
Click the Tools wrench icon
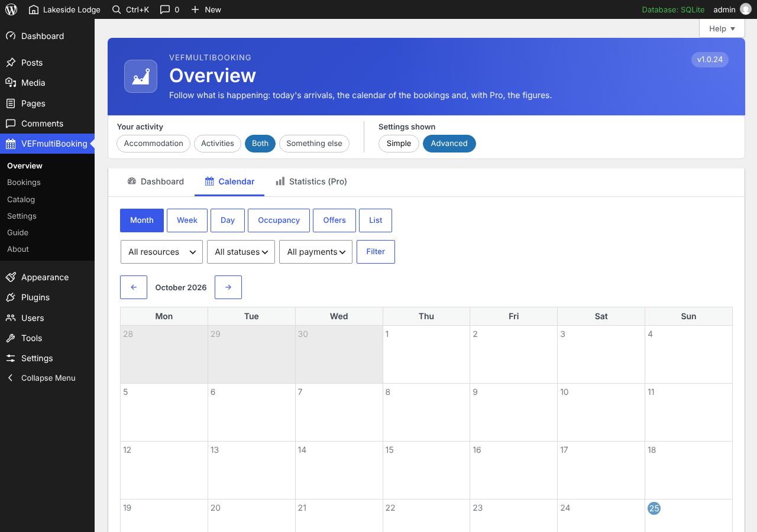click(x=11, y=338)
